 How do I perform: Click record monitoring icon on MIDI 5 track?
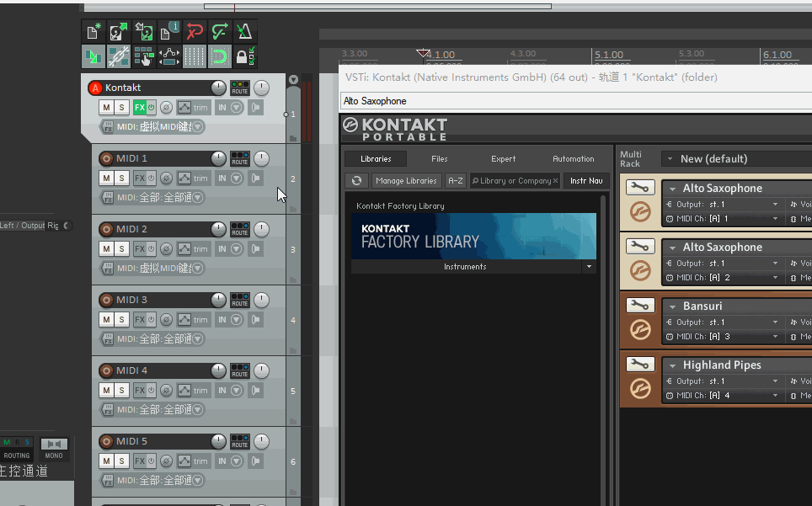coord(256,461)
